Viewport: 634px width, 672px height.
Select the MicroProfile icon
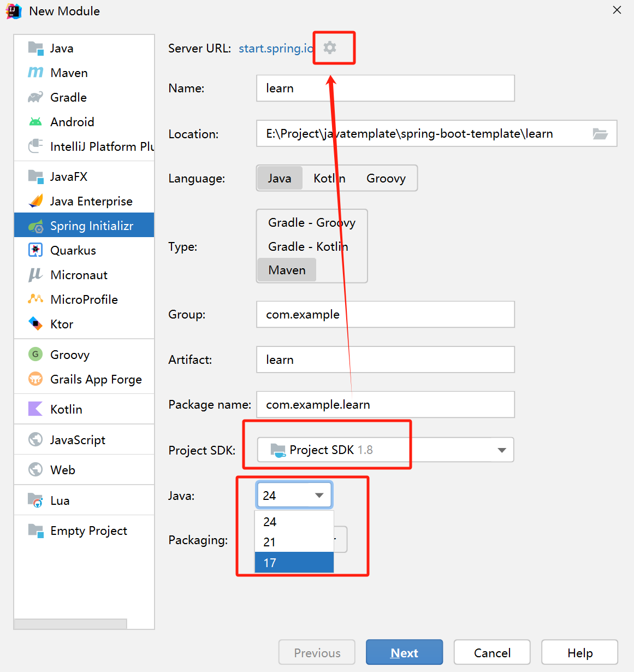point(35,299)
